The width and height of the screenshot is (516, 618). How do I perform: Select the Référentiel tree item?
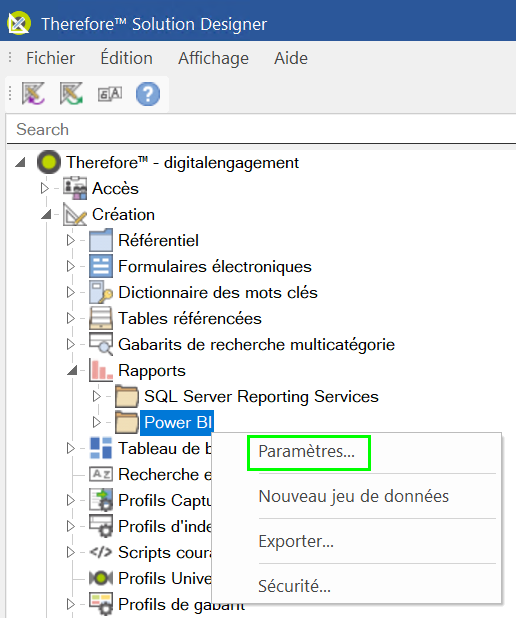[158, 240]
